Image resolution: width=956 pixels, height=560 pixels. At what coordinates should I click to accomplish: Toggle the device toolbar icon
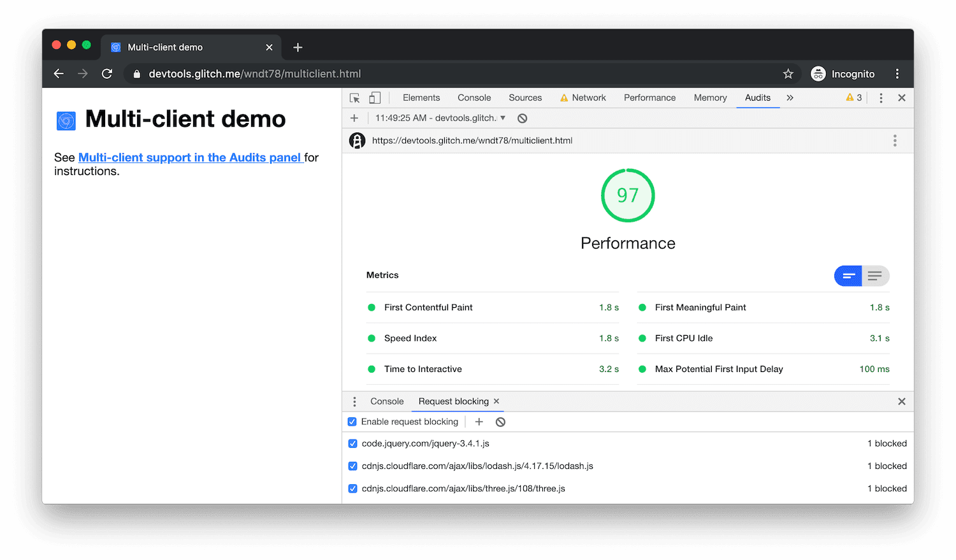point(375,97)
